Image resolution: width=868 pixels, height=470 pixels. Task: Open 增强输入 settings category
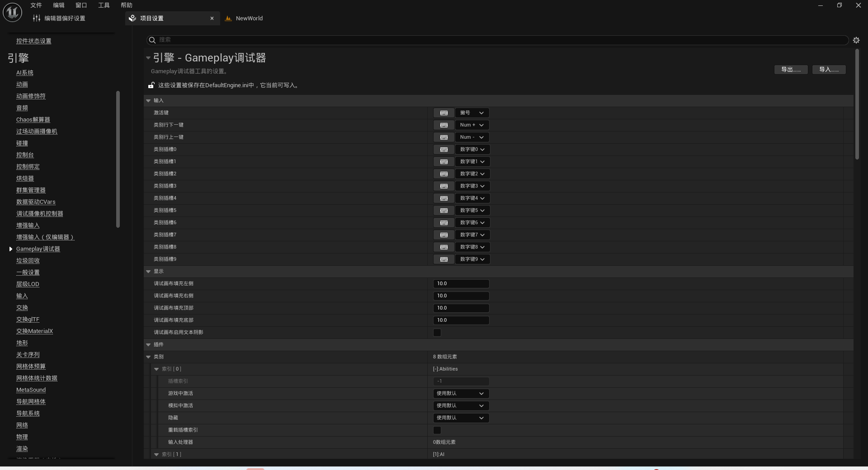(28, 226)
